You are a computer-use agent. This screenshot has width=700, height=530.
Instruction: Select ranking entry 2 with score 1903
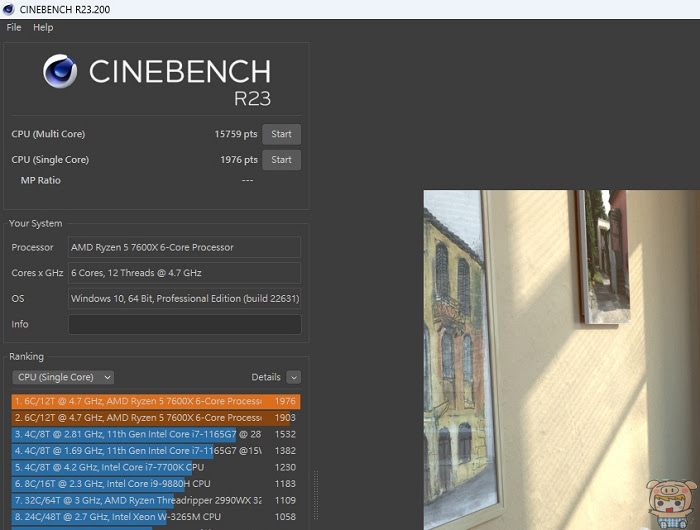[x=155, y=418]
